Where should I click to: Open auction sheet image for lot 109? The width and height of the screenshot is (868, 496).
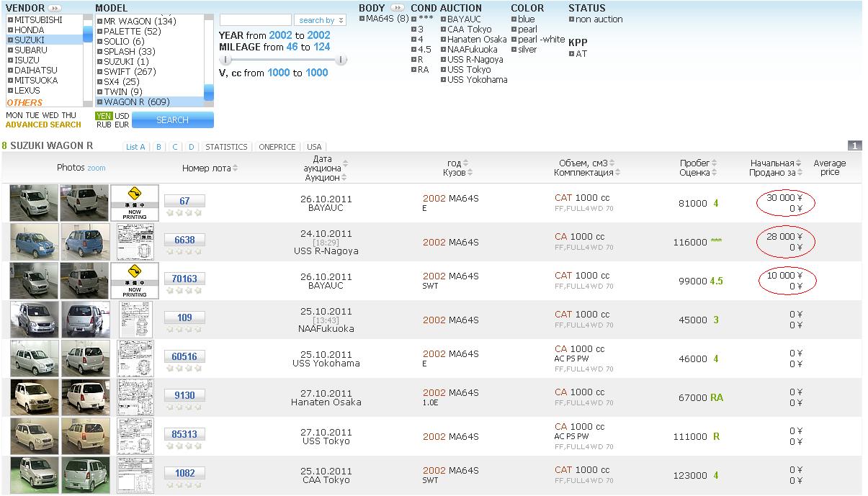[134, 320]
